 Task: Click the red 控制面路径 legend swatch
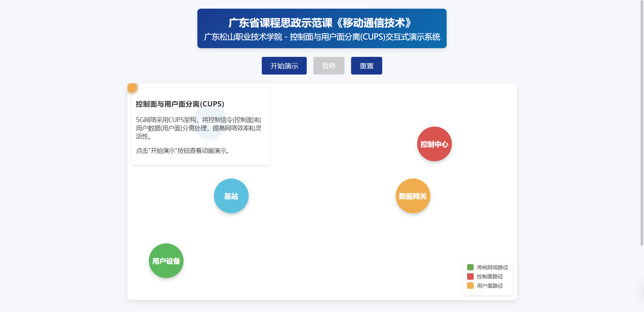(x=470, y=277)
